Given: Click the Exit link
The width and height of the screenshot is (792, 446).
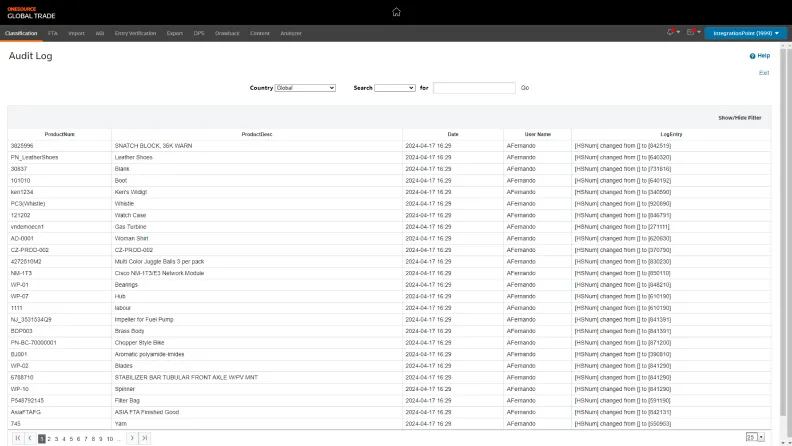Looking at the screenshot, I should 764,73.
